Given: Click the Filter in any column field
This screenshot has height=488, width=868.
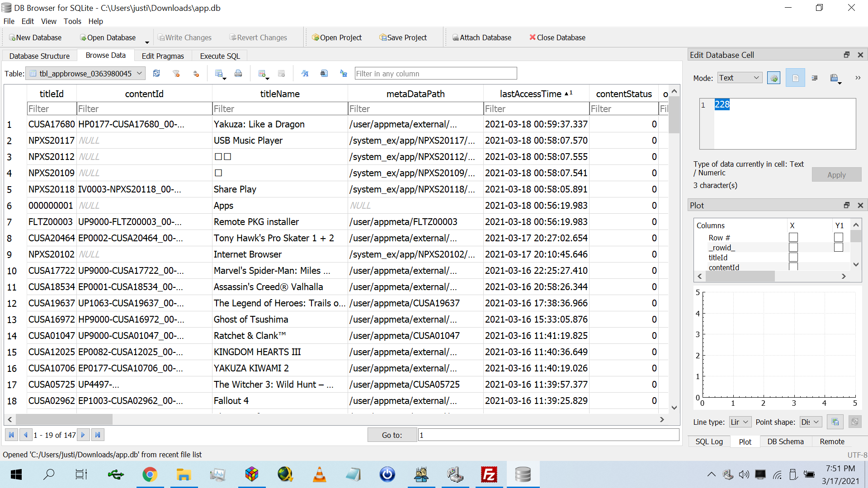Looking at the screenshot, I should coord(436,73).
